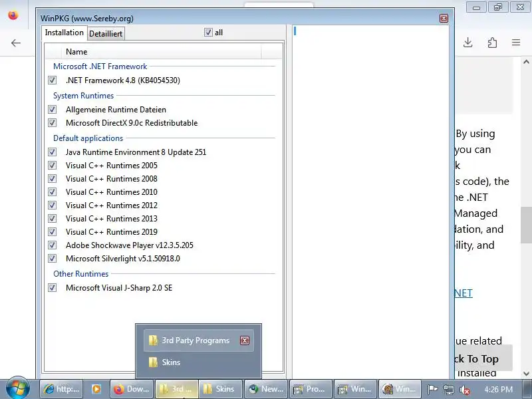The image size is (532, 399).
Task: Click Microsoft .NET Framework group header
Action: click(100, 66)
